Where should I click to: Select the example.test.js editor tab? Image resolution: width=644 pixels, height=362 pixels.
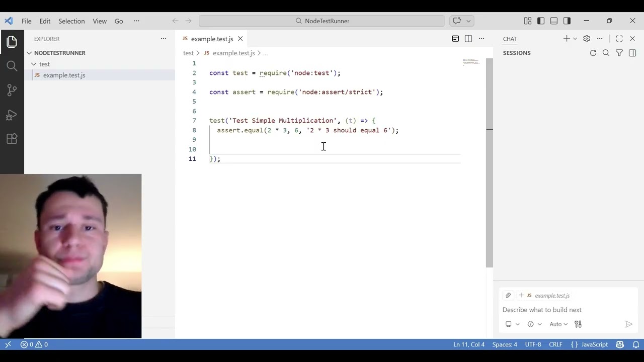(x=212, y=39)
